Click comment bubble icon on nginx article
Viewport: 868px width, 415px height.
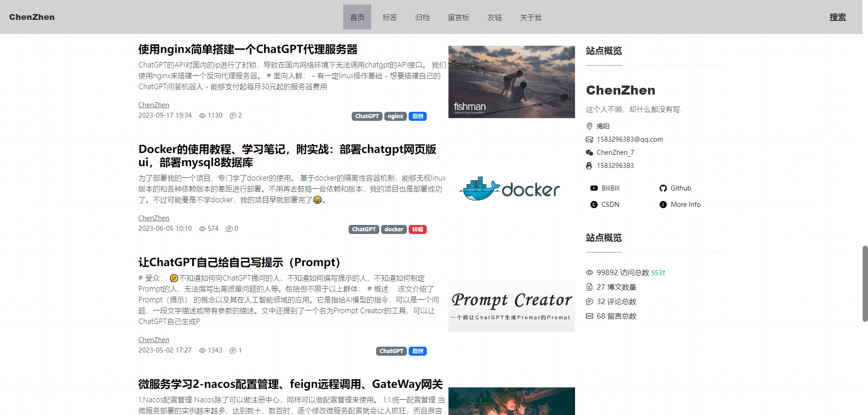coord(231,115)
